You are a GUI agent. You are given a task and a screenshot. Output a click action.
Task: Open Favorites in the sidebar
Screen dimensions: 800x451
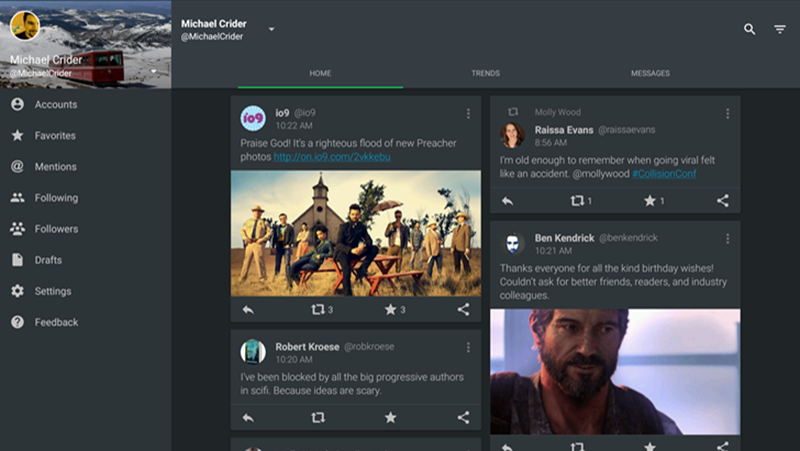tap(86, 136)
